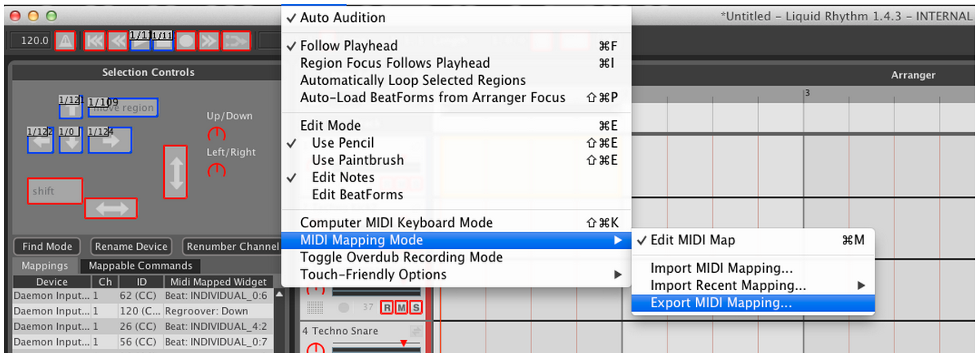Select the Regroover: Down mapping row

(141, 311)
